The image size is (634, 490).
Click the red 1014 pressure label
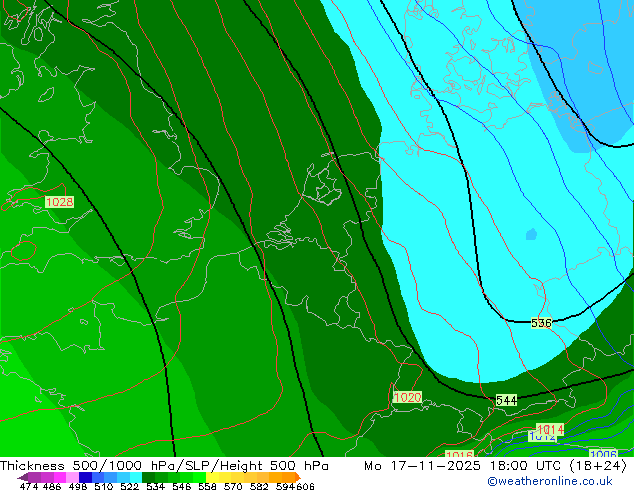(551, 429)
